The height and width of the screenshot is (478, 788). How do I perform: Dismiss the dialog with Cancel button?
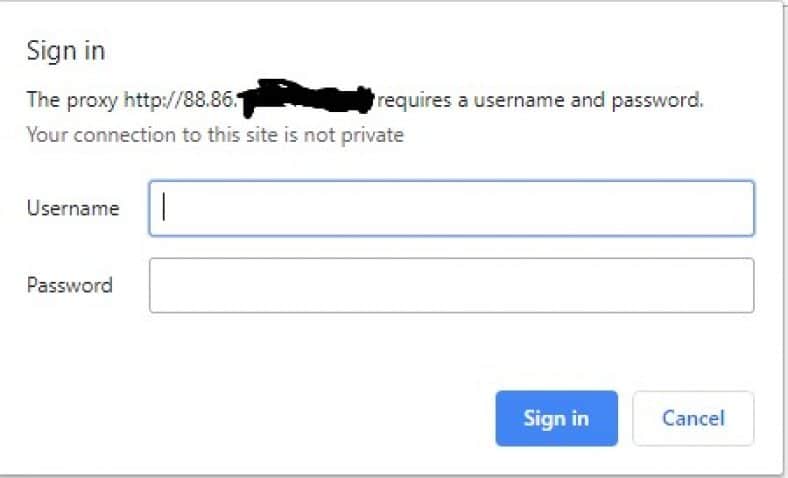point(693,418)
